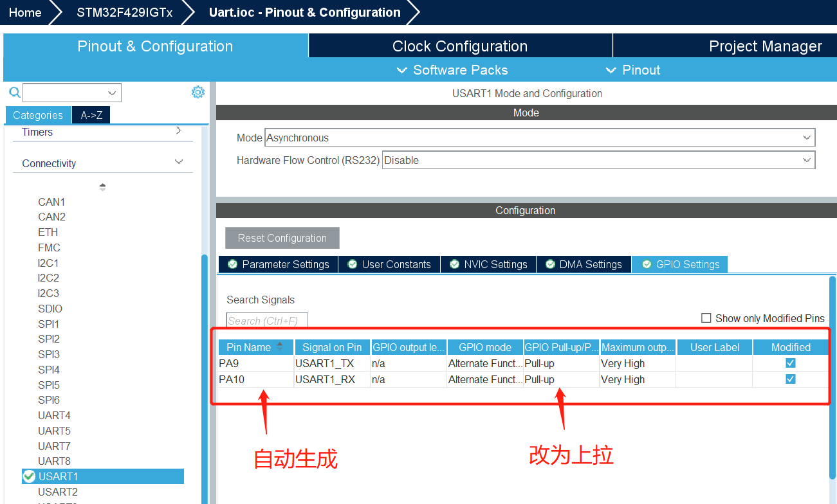
Task: Click the PA10 Pull-up cell
Action: 562,379
